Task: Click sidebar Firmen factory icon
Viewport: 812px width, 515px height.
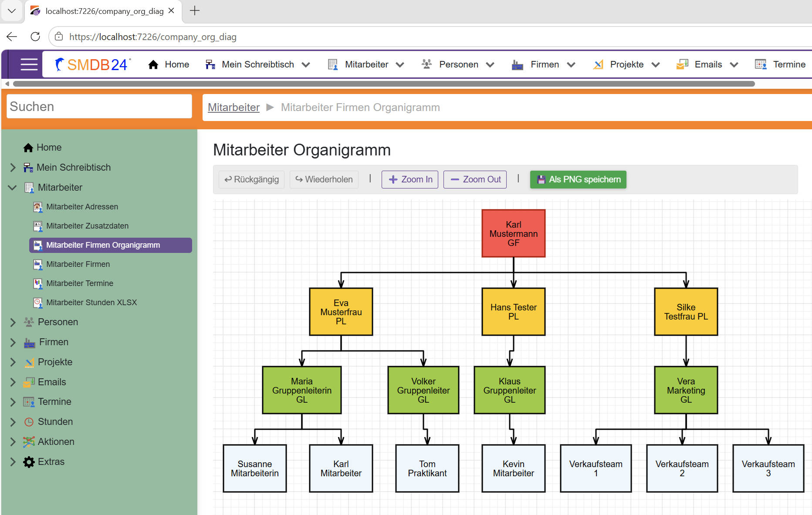Action: pos(29,343)
